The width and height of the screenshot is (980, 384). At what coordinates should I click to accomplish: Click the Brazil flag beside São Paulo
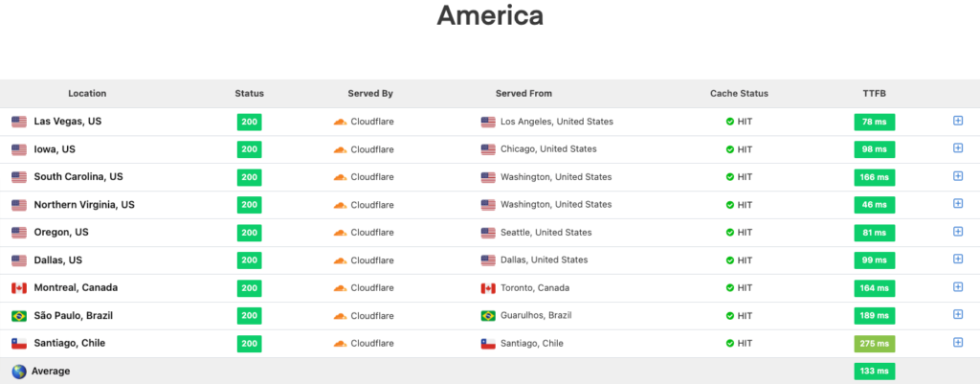[x=19, y=316]
